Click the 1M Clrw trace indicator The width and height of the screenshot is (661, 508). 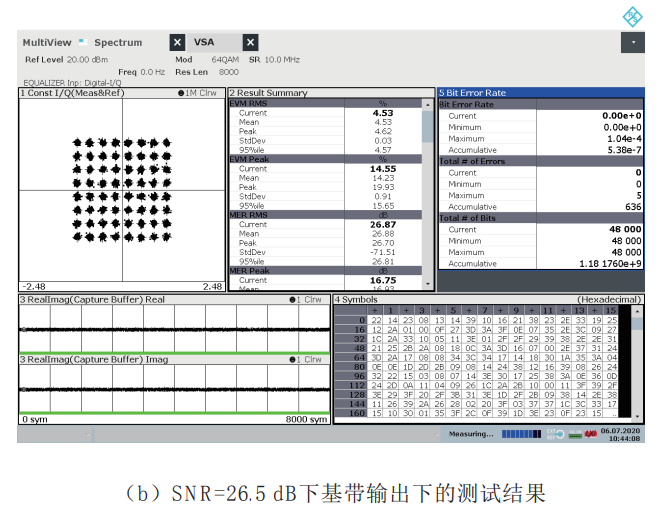(198, 92)
